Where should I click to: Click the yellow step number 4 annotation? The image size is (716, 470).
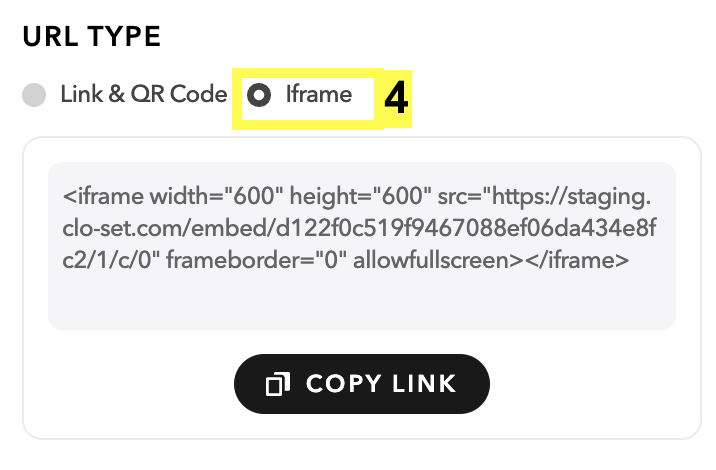pos(396,98)
